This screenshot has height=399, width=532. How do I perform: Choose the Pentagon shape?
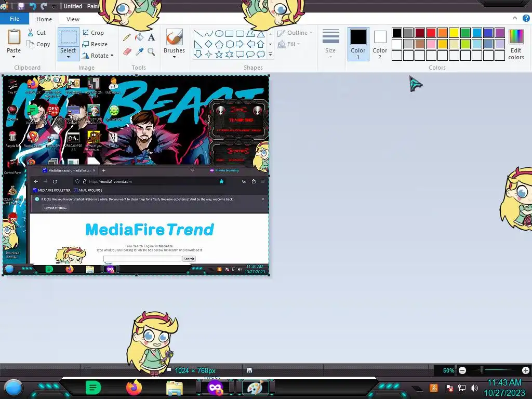tap(219, 44)
